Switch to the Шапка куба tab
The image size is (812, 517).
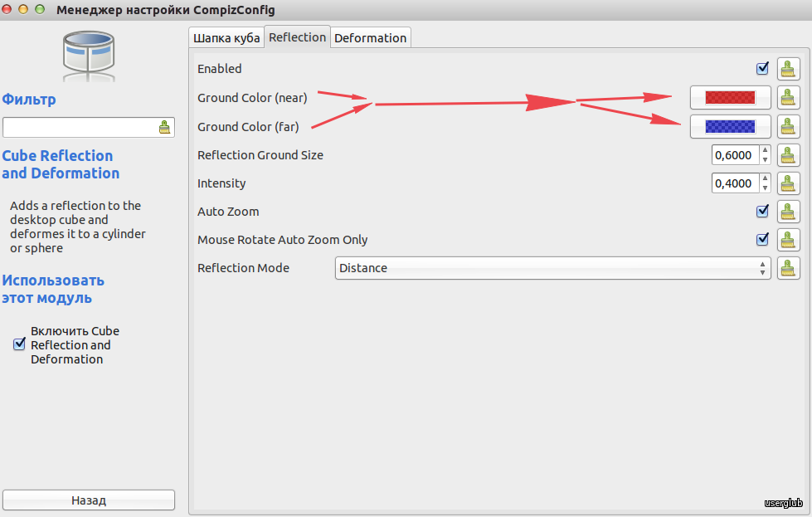point(226,38)
